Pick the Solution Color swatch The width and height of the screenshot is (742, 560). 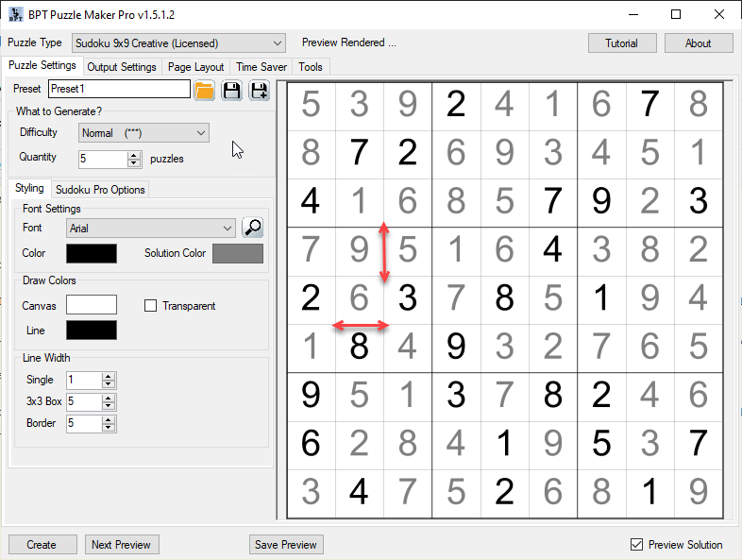click(238, 253)
